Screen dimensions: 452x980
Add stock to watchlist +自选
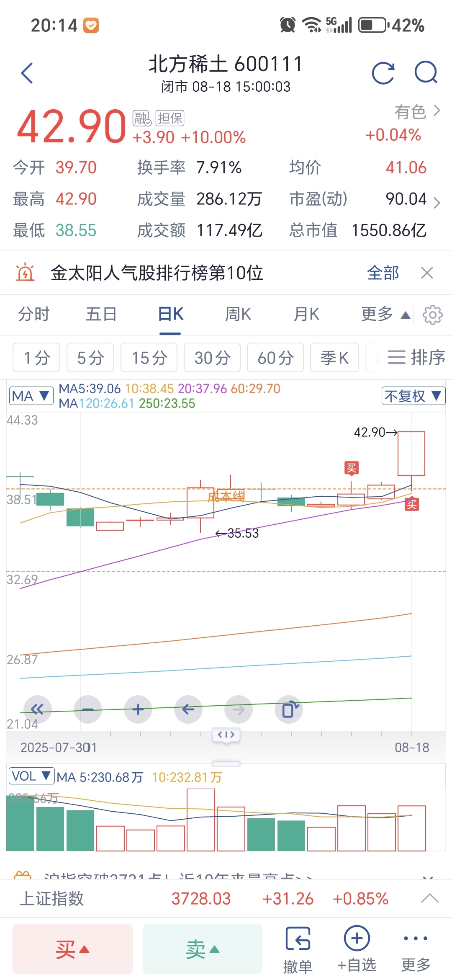pyautogui.click(x=357, y=949)
